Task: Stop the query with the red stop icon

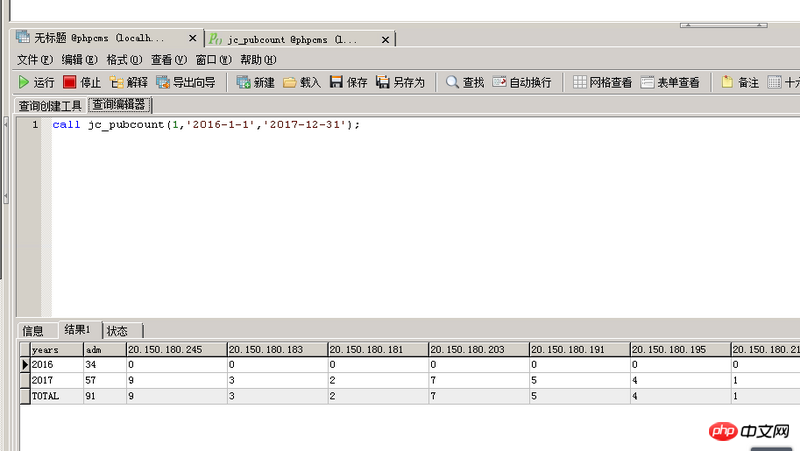Action: [69, 82]
